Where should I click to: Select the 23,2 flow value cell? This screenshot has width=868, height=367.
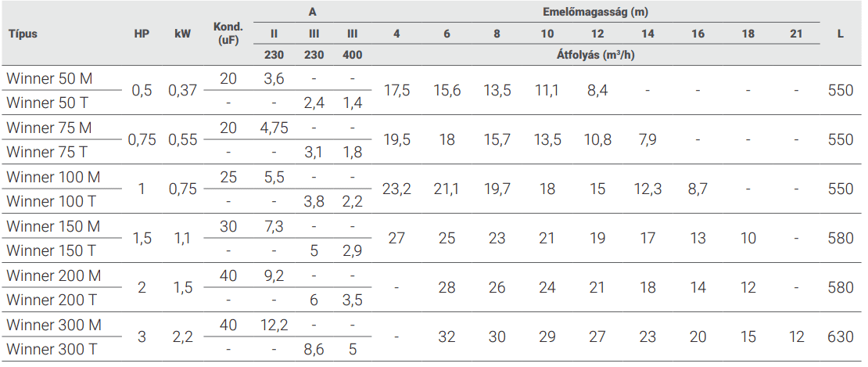pyautogui.click(x=397, y=189)
